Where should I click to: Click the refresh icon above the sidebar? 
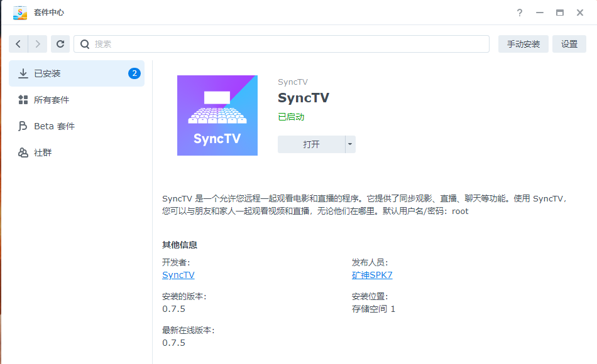[60, 43]
